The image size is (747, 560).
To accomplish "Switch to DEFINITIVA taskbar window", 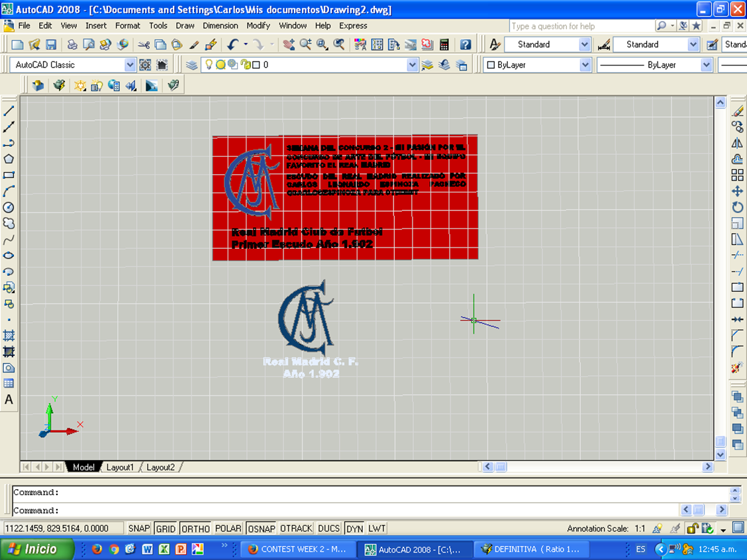I will click(531, 549).
